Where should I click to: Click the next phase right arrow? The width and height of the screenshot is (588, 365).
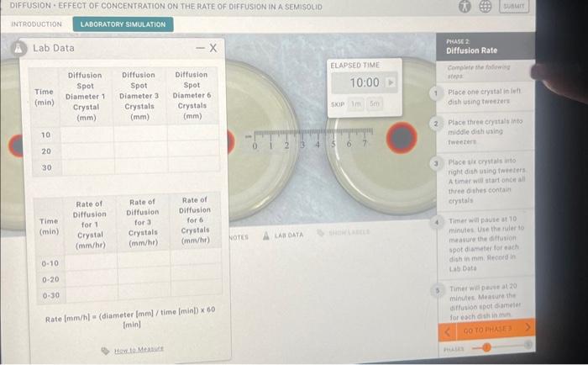pyautogui.click(x=528, y=328)
